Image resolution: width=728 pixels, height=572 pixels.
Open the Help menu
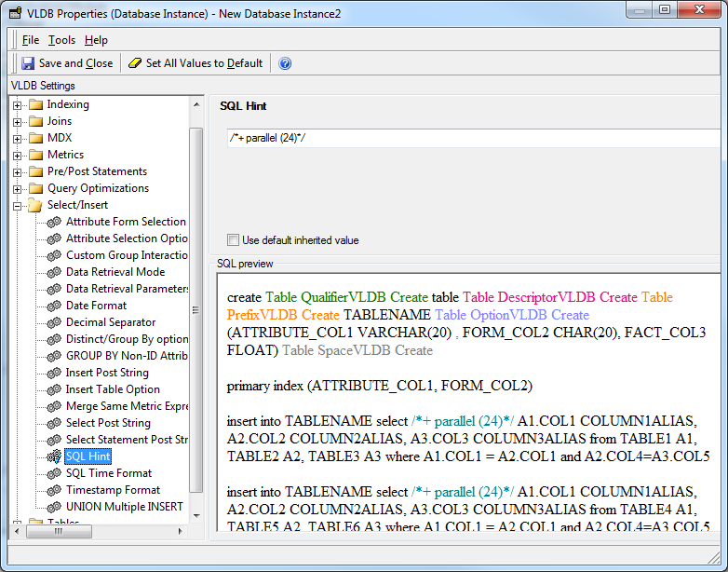tap(96, 40)
